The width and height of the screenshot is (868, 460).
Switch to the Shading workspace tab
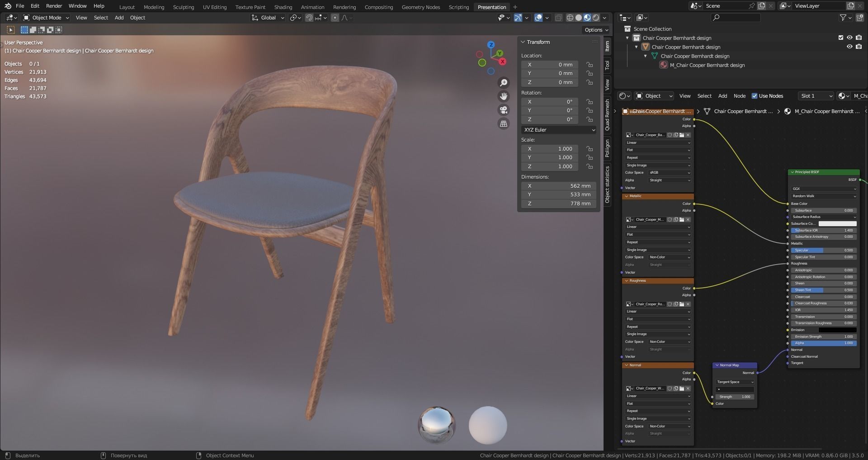click(x=283, y=7)
